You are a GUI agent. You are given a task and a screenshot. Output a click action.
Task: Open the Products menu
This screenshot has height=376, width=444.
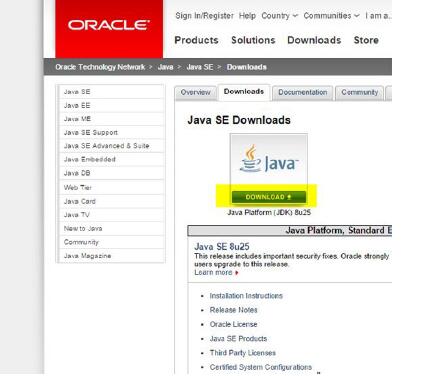pos(196,40)
